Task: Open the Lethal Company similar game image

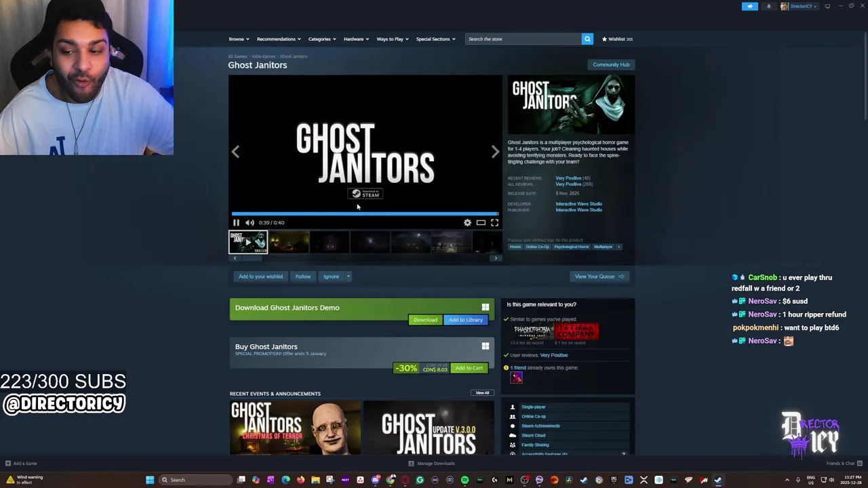Action: tap(577, 331)
